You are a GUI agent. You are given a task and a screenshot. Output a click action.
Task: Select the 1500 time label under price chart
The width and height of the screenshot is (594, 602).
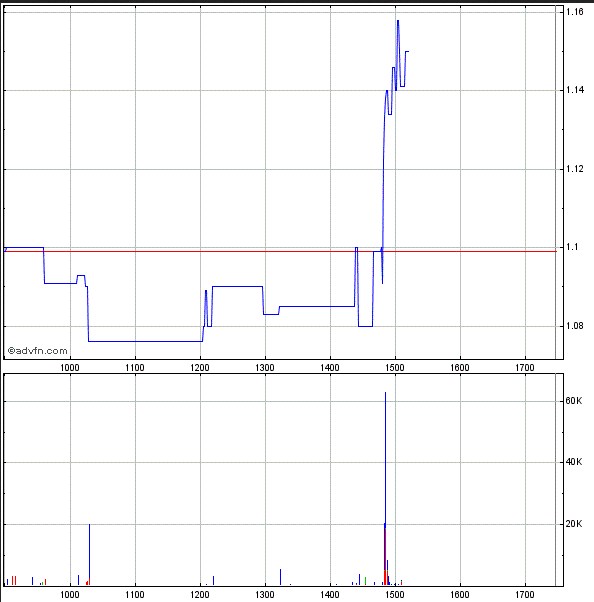click(395, 368)
